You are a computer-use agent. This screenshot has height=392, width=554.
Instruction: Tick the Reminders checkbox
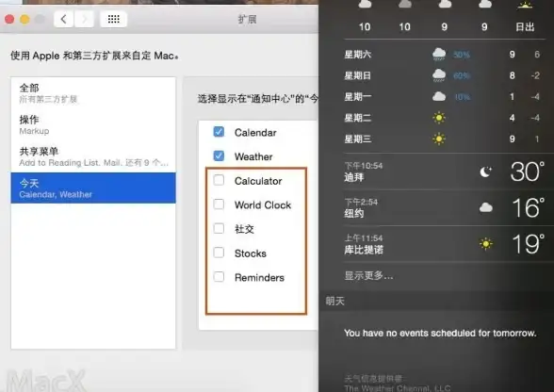click(x=219, y=277)
